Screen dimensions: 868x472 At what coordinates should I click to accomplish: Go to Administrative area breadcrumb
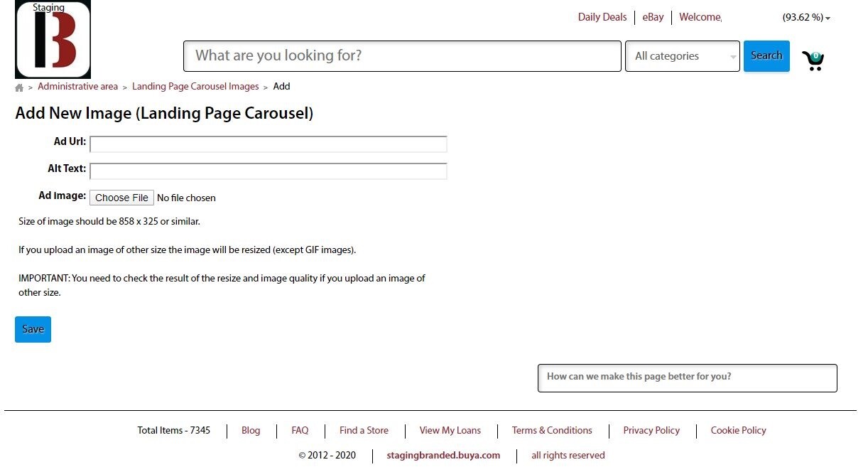[x=77, y=87]
